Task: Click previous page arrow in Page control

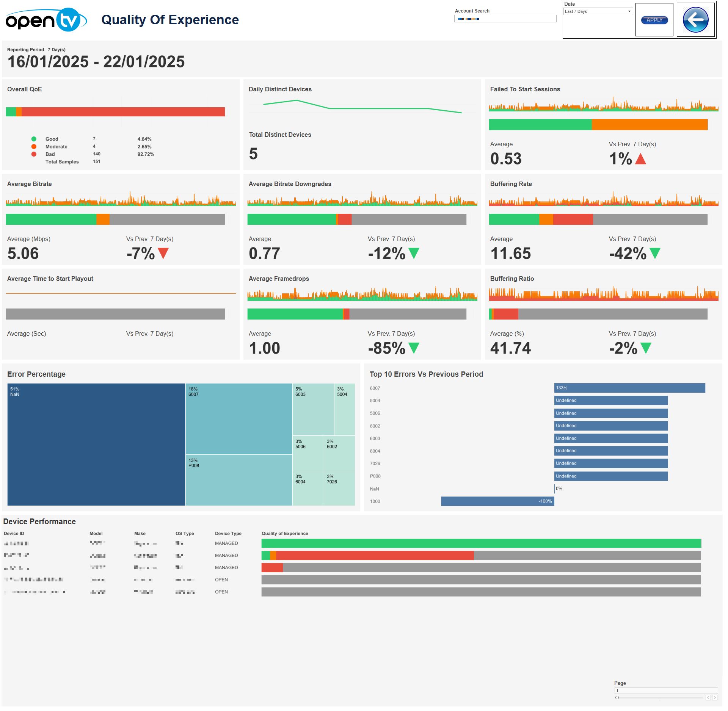Action: click(708, 697)
